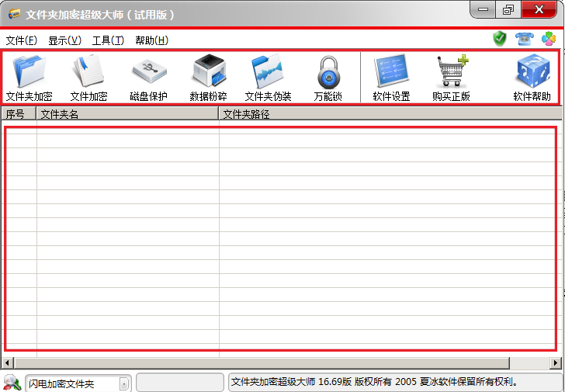
Task: Open the 工具(T) menu
Action: (108, 40)
